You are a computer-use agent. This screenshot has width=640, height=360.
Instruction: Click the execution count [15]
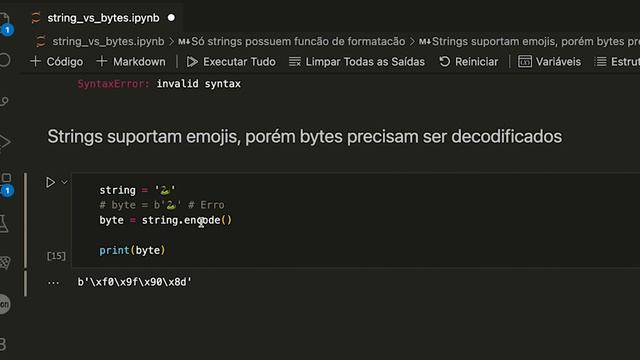click(x=56, y=256)
